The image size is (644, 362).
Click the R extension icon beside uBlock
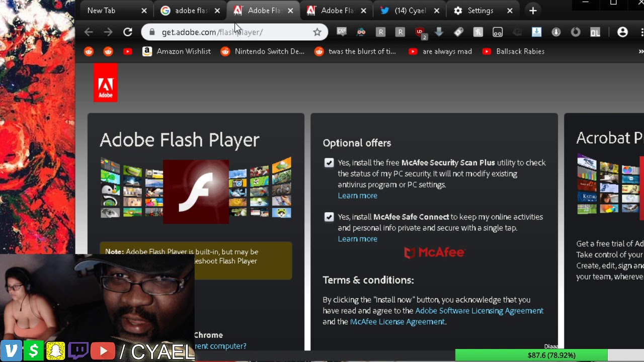tap(400, 32)
